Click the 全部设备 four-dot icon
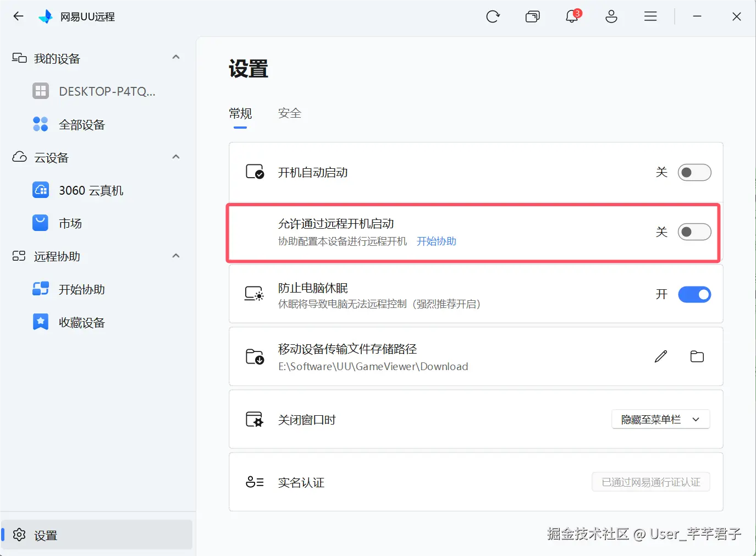This screenshot has width=756, height=556. tap(41, 124)
